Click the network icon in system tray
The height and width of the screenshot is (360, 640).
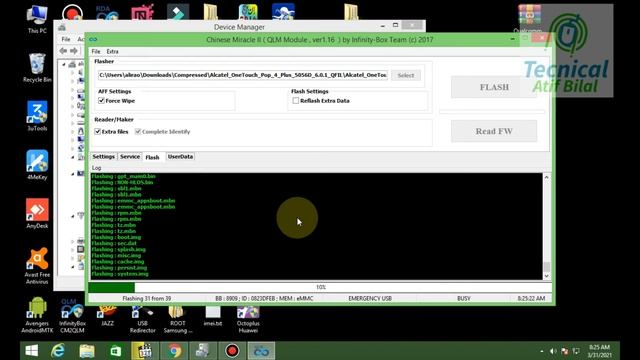pos(576,351)
